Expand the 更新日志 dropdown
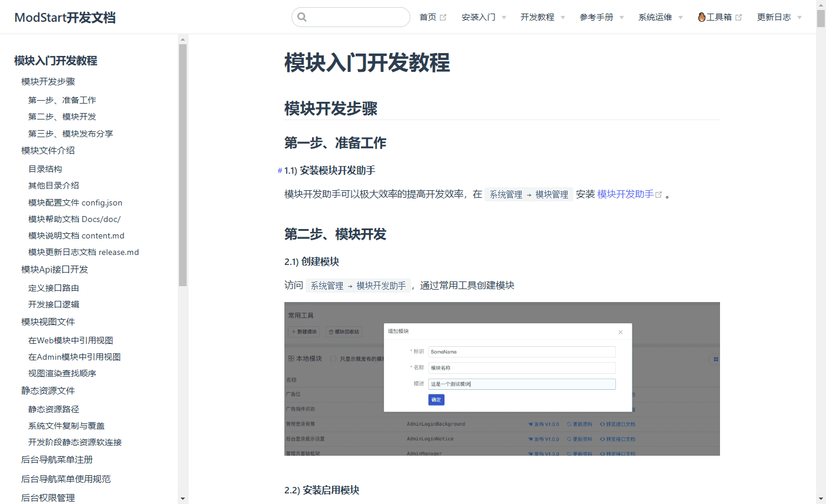Viewport: 826px width, 504px height. coord(775,17)
